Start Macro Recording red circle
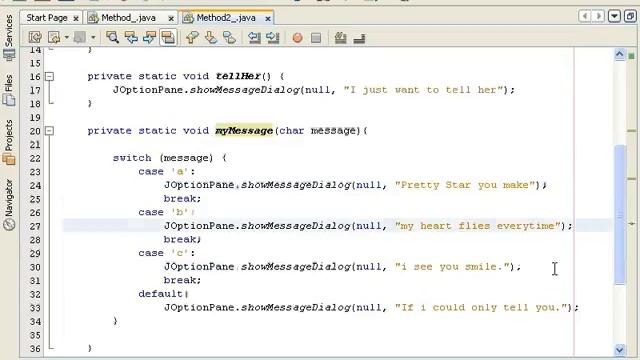640x360 pixels. (x=298, y=38)
